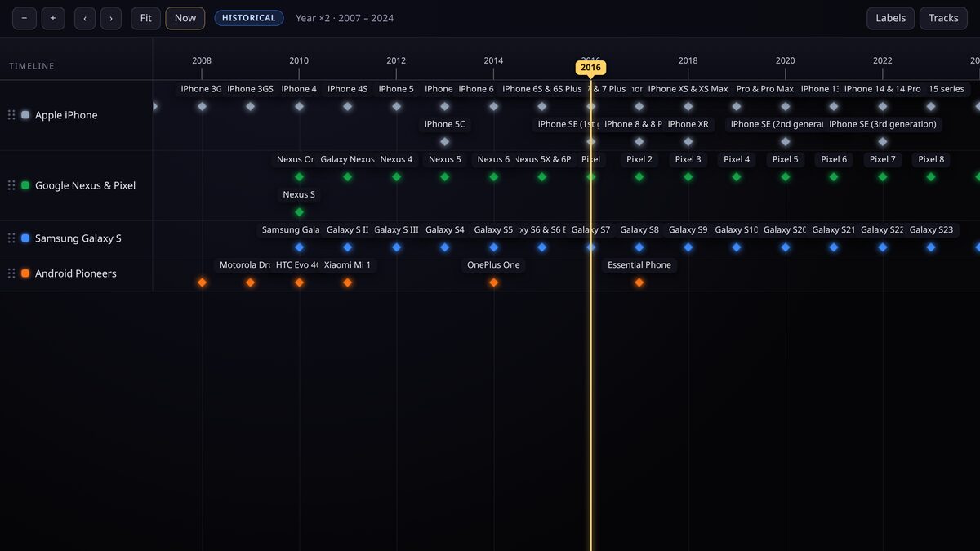The width and height of the screenshot is (980, 551).
Task: Click the Year ×2 · 2007 – 2024 range text
Action: 345,18
